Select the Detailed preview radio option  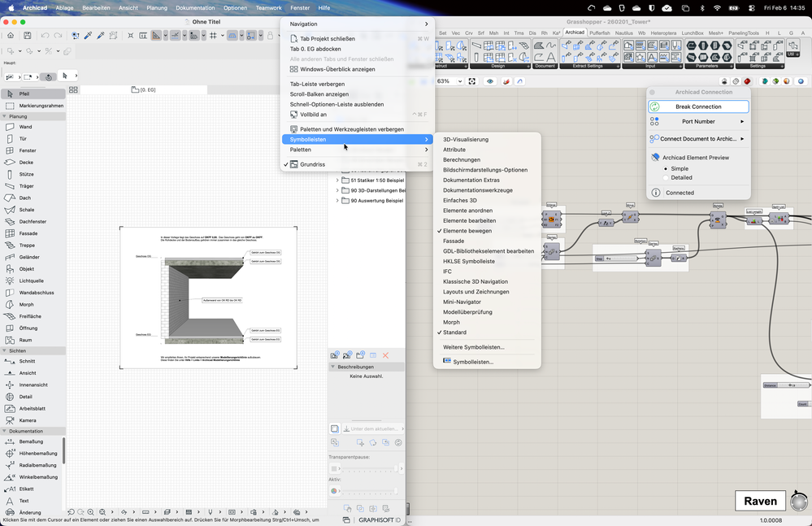tap(666, 177)
